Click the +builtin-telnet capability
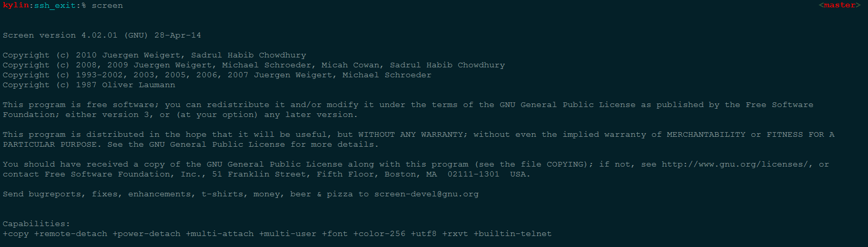Image resolution: width=868 pixels, height=247 pixels. [513, 233]
